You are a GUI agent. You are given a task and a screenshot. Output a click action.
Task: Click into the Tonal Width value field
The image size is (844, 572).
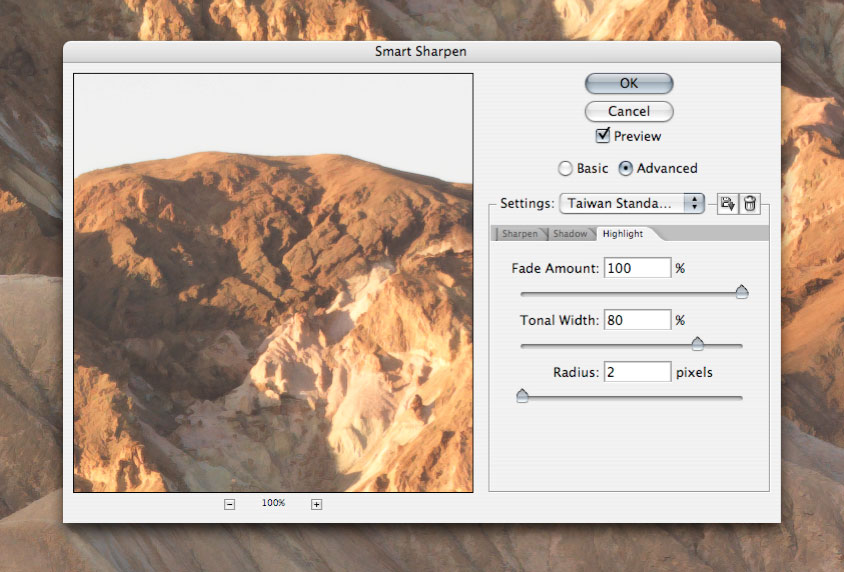(636, 320)
